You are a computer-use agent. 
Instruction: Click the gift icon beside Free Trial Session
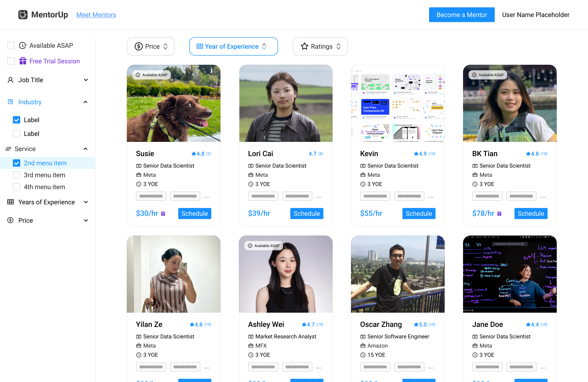(23, 61)
